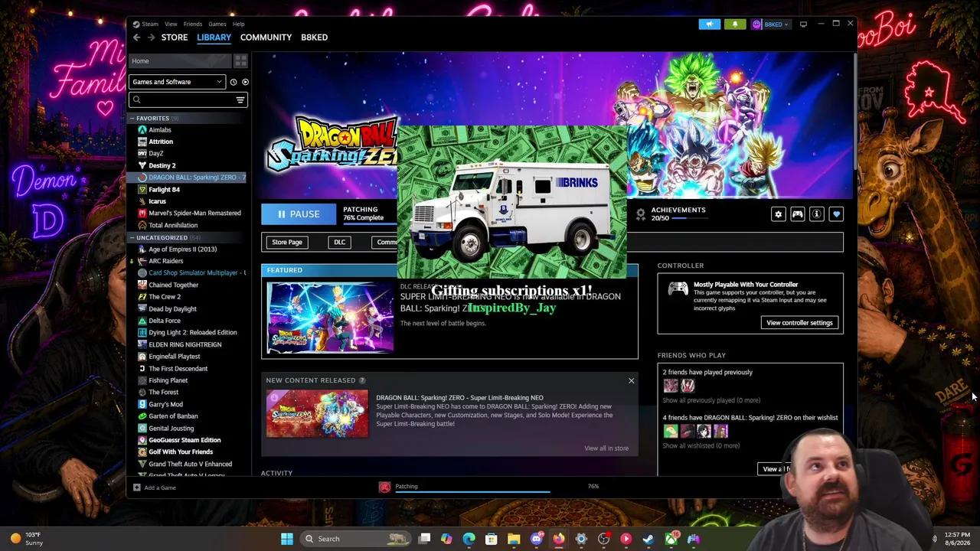Open the DLC page button
Screen dimensions: 980x551
pos(339,243)
